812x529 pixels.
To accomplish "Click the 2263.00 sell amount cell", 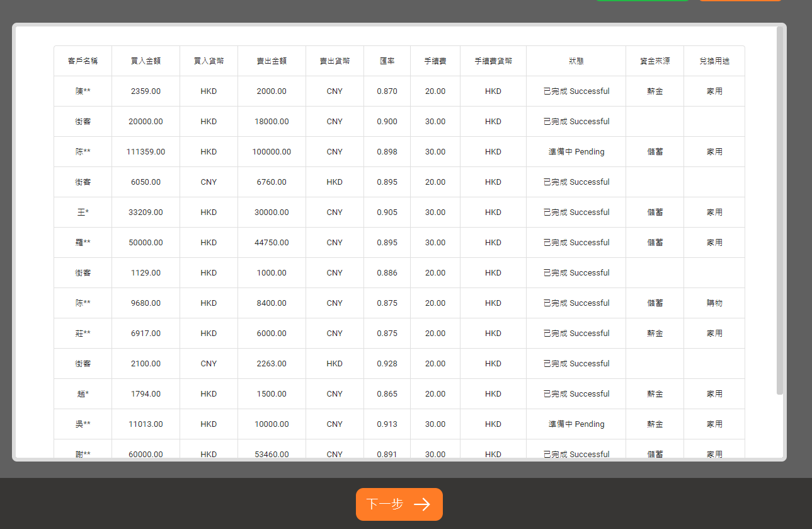I will [272, 364].
